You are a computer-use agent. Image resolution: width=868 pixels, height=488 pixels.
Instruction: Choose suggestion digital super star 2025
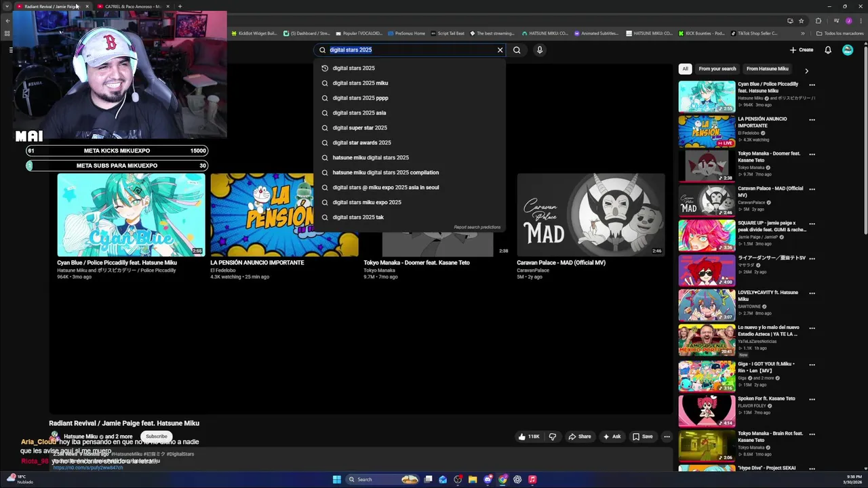click(x=410, y=127)
